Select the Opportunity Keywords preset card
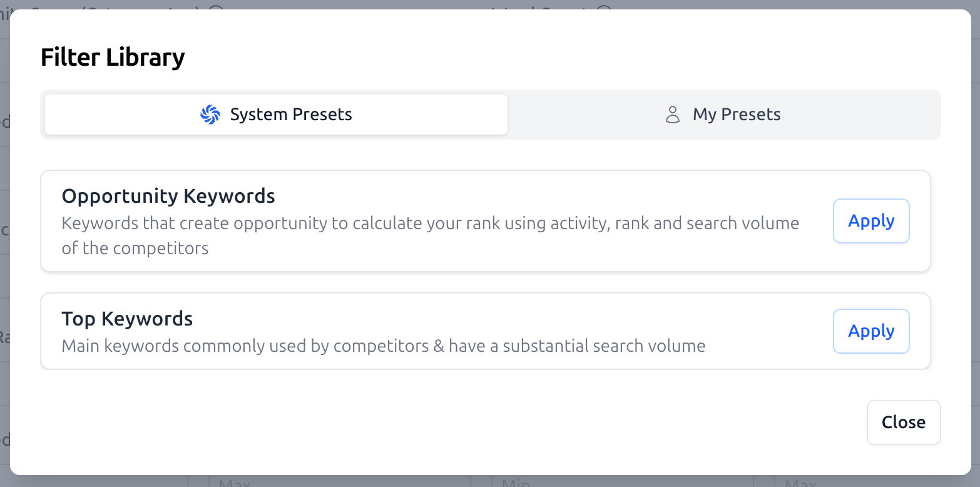 click(x=438, y=220)
